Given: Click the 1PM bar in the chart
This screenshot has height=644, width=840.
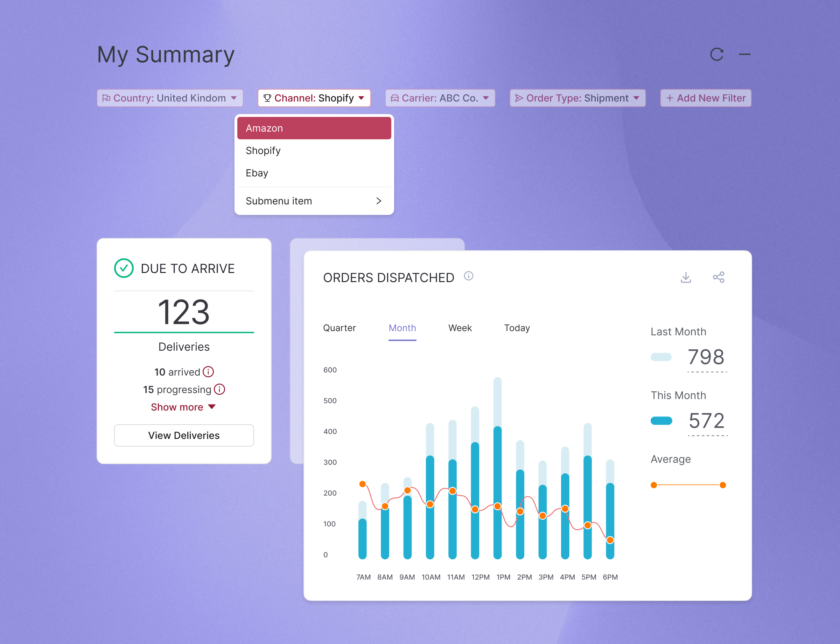Looking at the screenshot, I should [497, 468].
